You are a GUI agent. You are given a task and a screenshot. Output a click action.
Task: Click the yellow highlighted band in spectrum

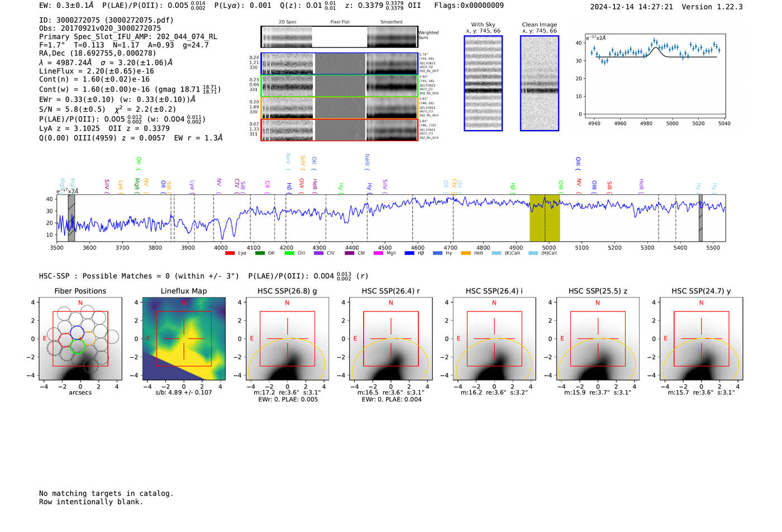[545, 218]
